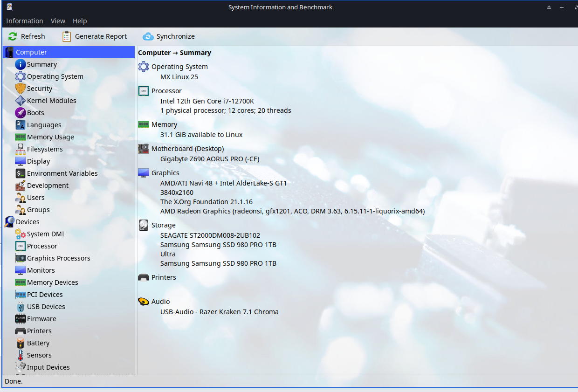Click the Audio heading speaker icon

coord(144,302)
